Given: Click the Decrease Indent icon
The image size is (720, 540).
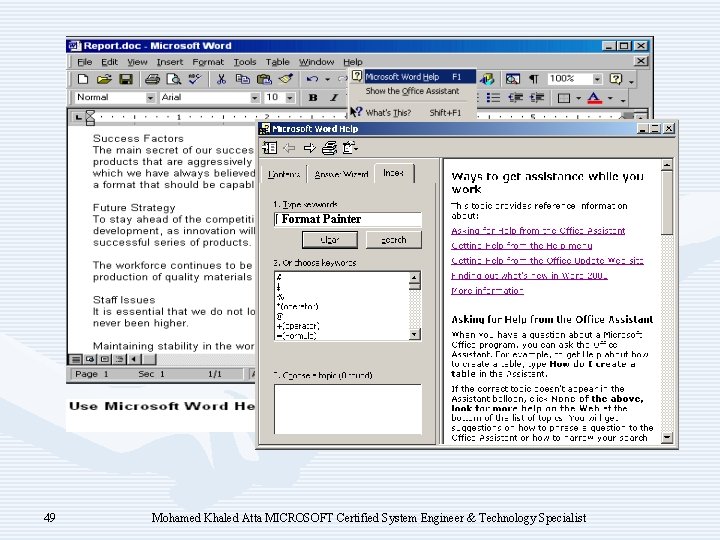Looking at the screenshot, I should pyautogui.click(x=515, y=98).
